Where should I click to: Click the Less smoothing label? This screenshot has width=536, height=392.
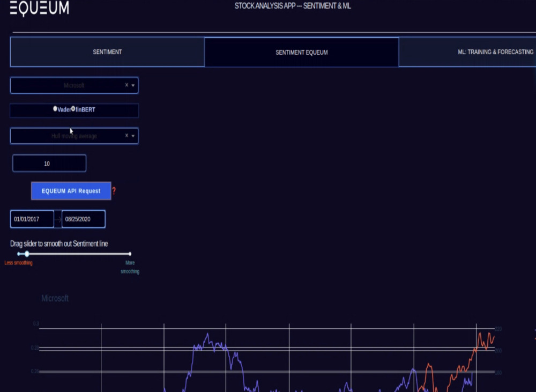(x=18, y=263)
